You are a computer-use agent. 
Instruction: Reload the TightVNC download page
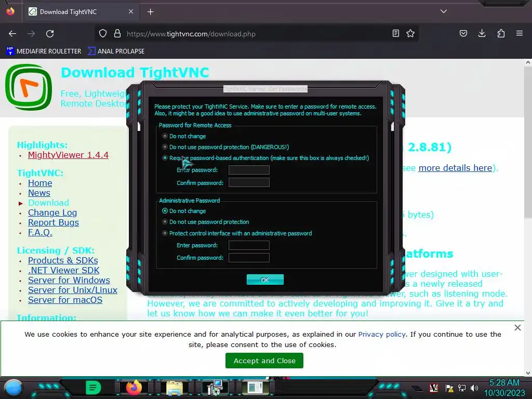click(50, 34)
